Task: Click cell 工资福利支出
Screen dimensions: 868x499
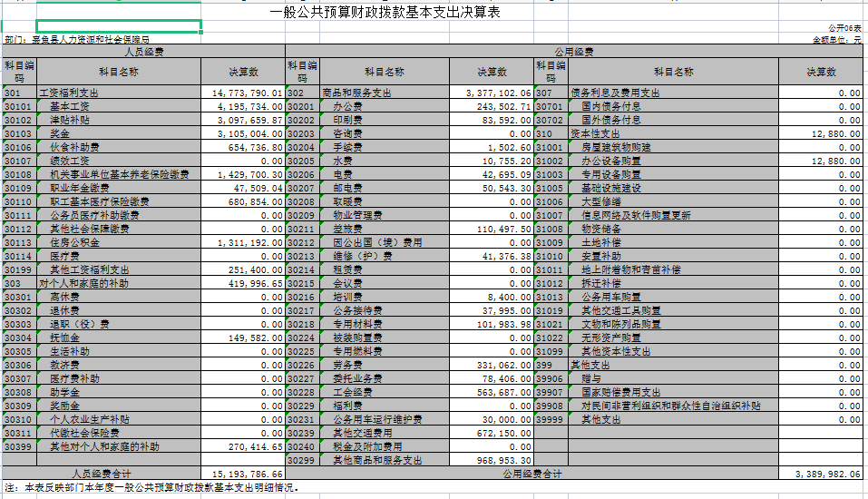Action: pos(119,93)
